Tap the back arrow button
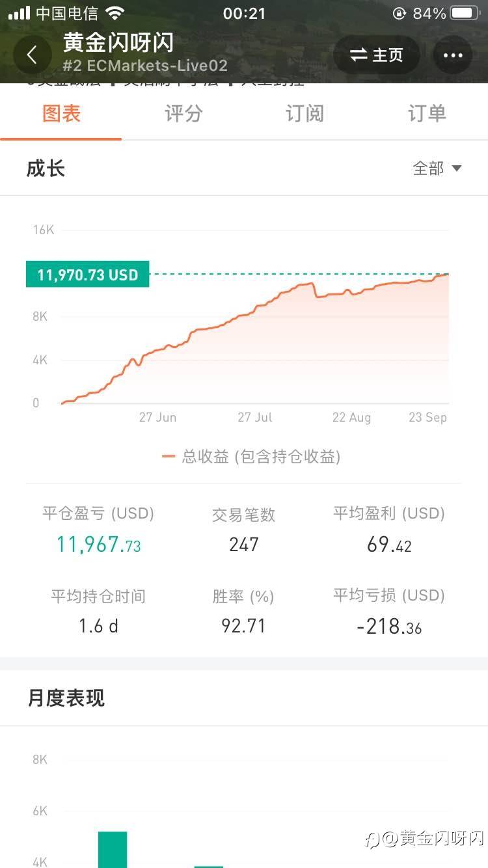 pos(32,55)
